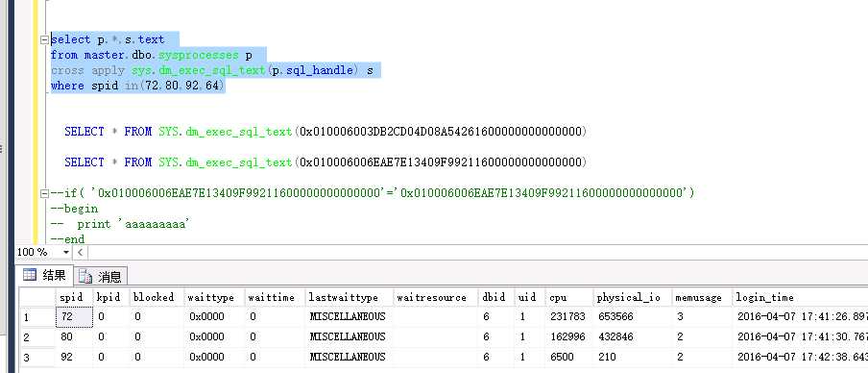The height and width of the screenshot is (373, 868).
Task: Select the waittime column header
Action: [275, 297]
